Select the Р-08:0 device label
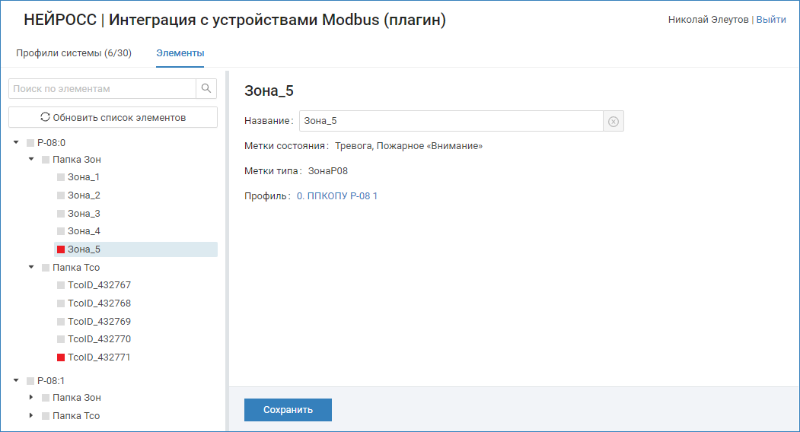This screenshot has height=432, width=800. (x=51, y=143)
